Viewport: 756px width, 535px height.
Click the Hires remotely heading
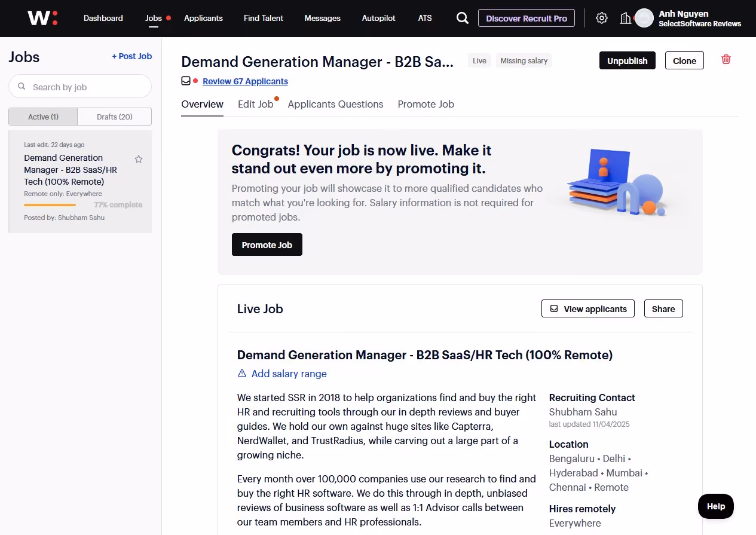[x=583, y=509]
